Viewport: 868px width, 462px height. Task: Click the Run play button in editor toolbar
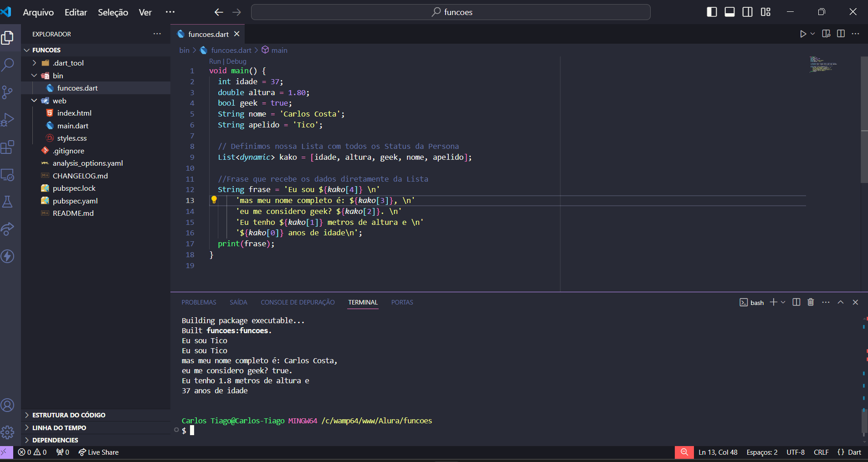point(803,34)
